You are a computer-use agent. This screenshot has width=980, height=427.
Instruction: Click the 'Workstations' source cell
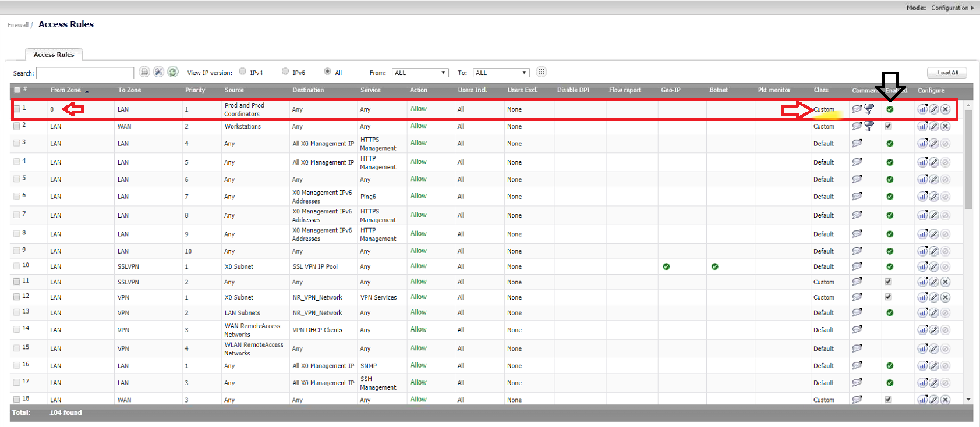[x=242, y=126]
